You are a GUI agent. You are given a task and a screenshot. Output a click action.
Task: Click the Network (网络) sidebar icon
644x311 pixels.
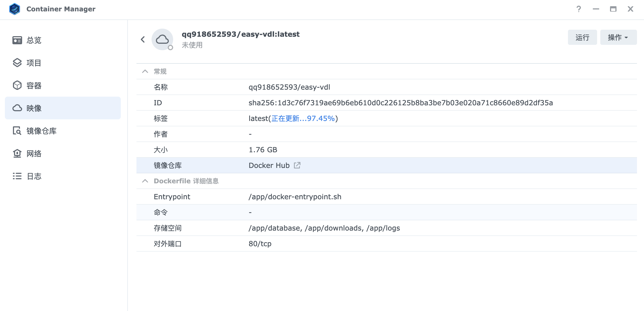tap(17, 154)
